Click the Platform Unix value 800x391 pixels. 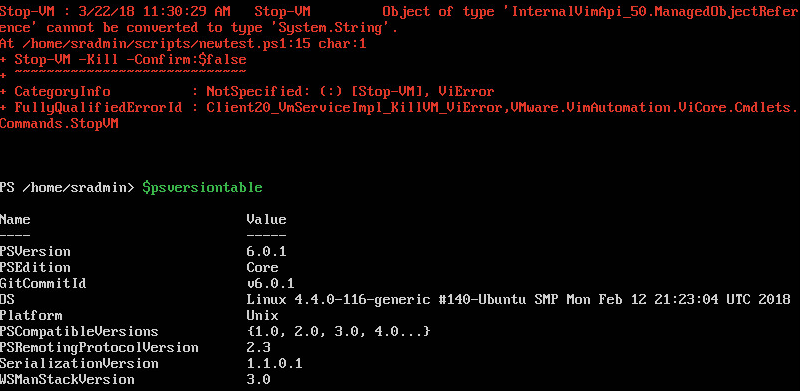pyautogui.click(x=262, y=315)
